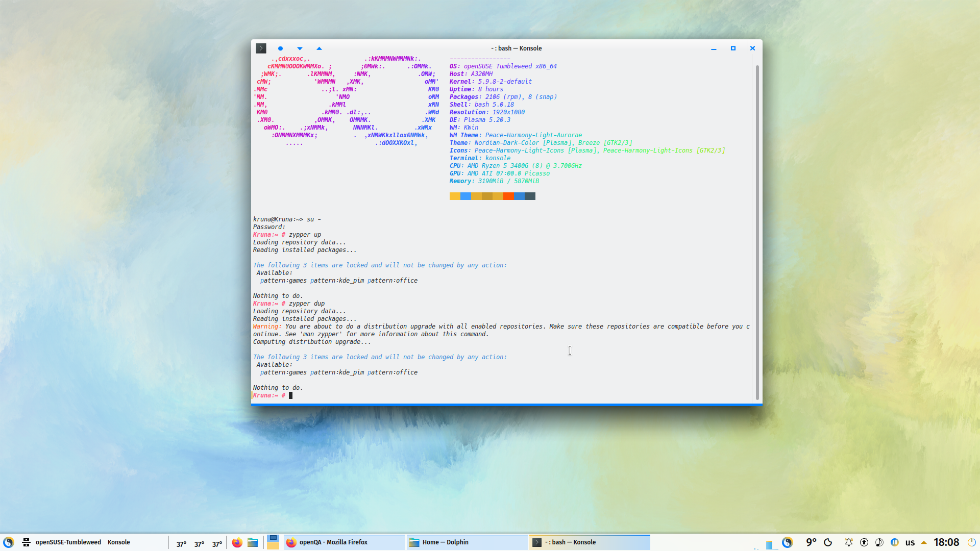This screenshot has width=980, height=551.
Task: Toggle keep-above using the up arrow titlebar button
Action: [x=319, y=48]
